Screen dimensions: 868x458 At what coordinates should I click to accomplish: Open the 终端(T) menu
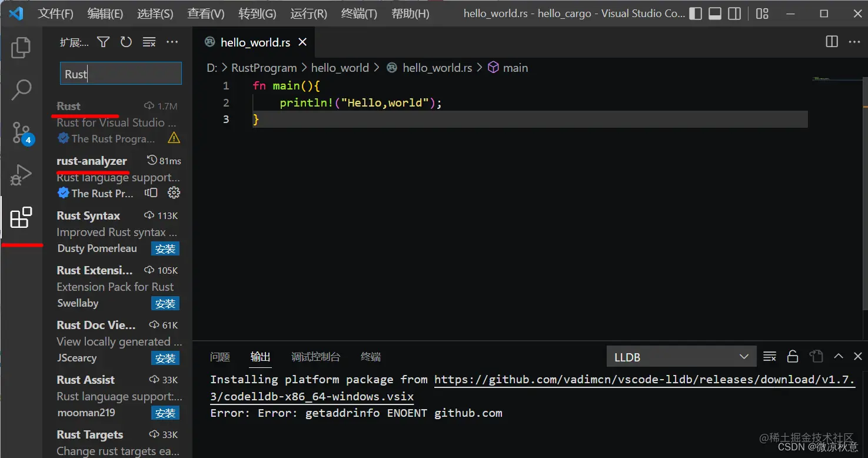tap(359, 14)
